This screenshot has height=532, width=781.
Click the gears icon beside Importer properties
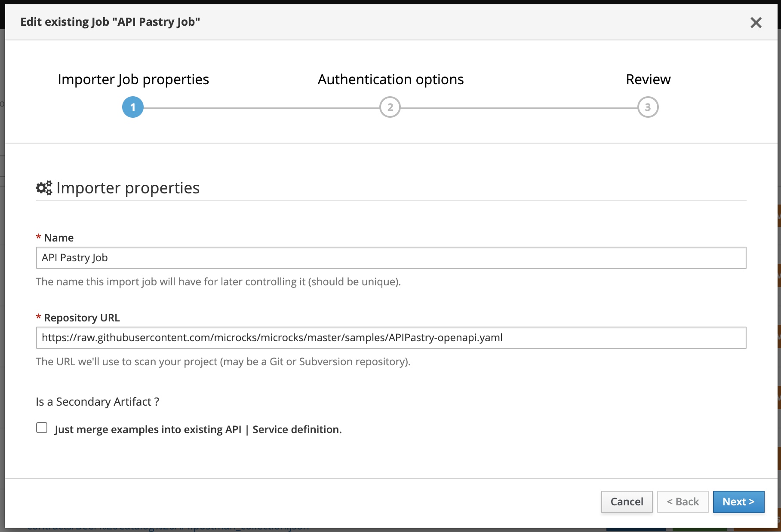(44, 188)
